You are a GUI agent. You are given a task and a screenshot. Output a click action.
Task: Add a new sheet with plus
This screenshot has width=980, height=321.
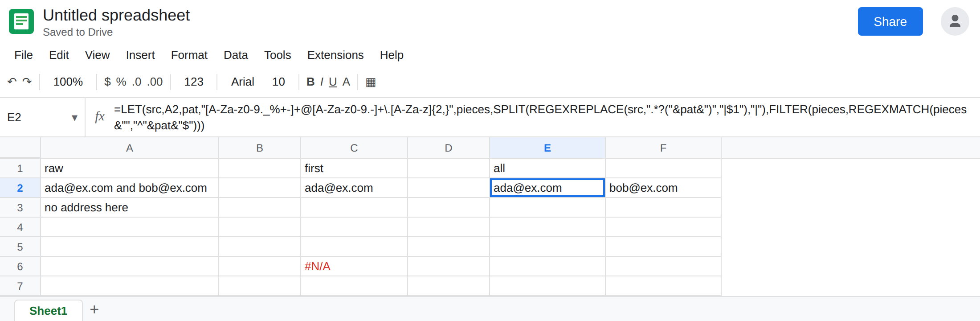(x=94, y=309)
